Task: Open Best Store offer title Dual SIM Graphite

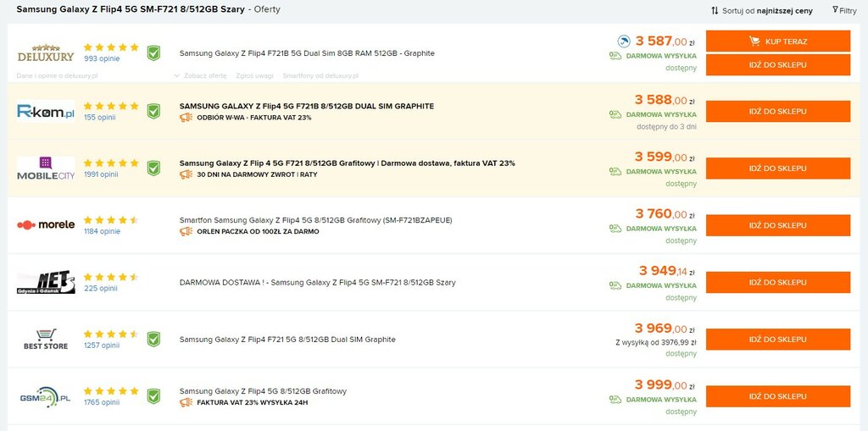Action: pyautogui.click(x=287, y=340)
